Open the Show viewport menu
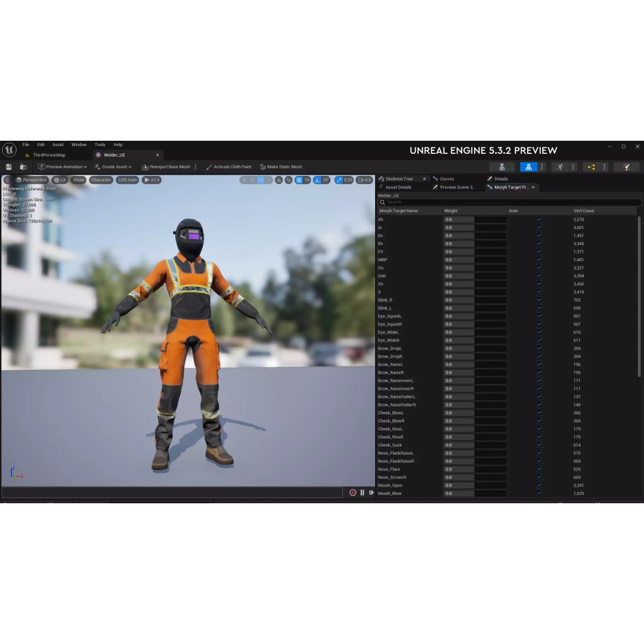This screenshot has width=644, height=644. 79,180
